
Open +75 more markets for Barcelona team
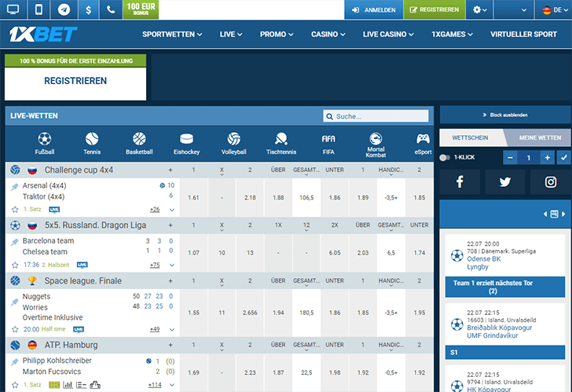point(155,265)
